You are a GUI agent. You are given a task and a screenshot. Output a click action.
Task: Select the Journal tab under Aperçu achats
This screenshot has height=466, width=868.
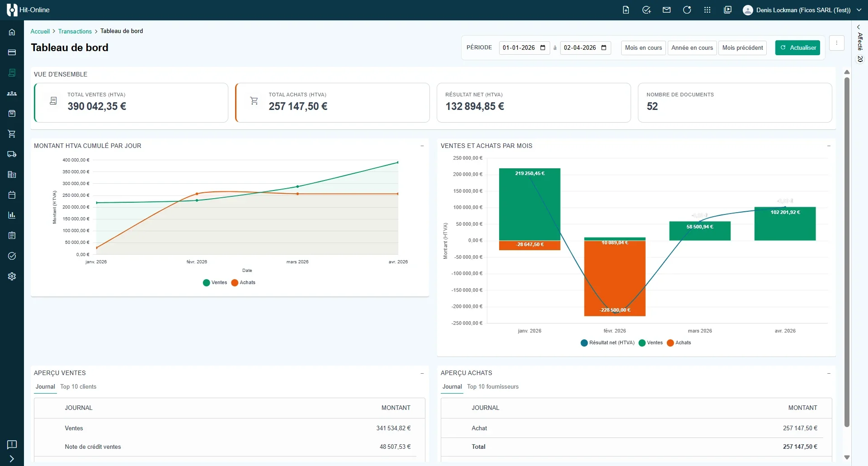click(452, 387)
